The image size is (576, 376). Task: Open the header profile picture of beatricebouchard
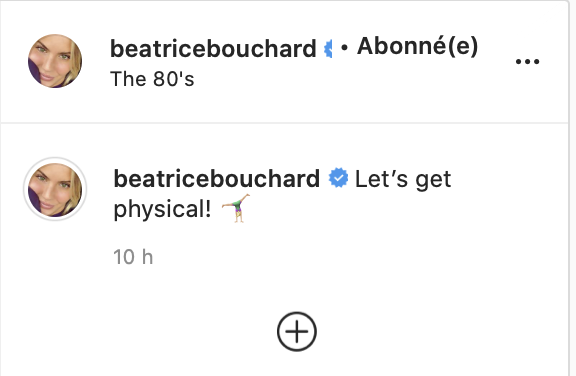coord(55,61)
